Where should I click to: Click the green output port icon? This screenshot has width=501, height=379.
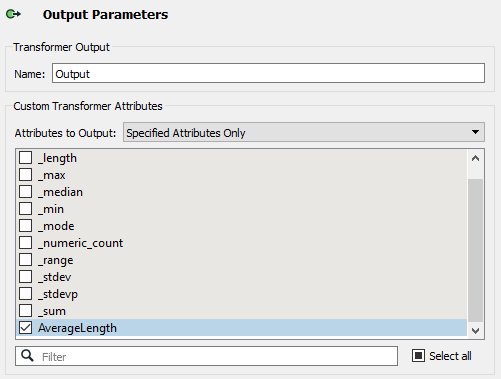[13, 14]
